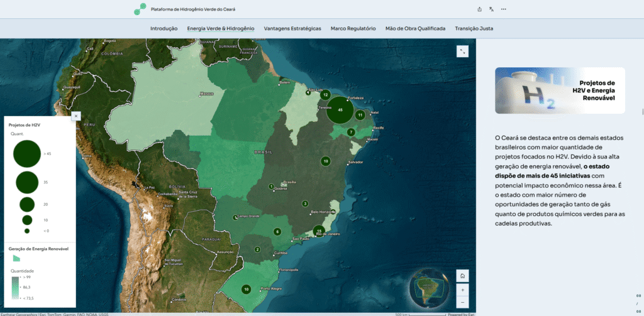Zoom in on the map
The width and height of the screenshot is (644, 316).
point(462,290)
